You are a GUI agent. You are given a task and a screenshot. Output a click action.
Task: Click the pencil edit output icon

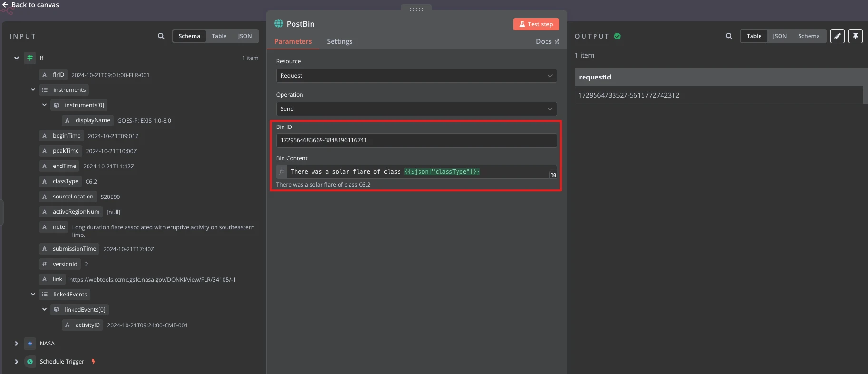click(x=838, y=36)
